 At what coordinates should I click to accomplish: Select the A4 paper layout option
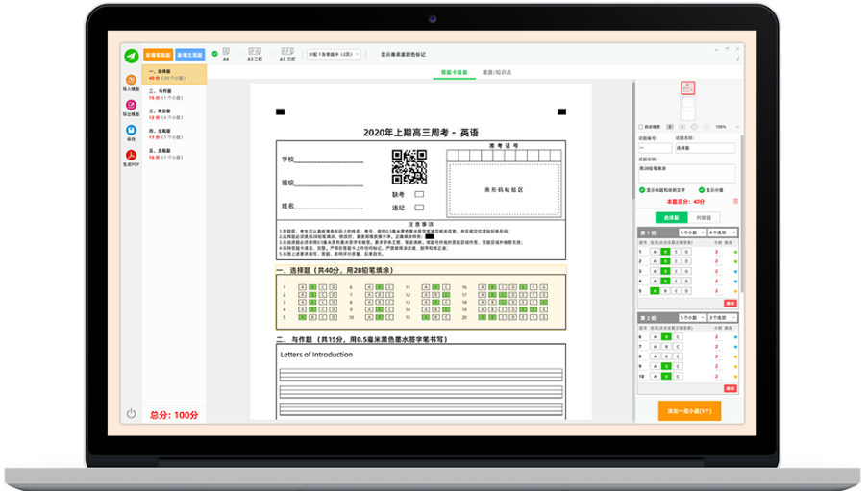click(225, 54)
